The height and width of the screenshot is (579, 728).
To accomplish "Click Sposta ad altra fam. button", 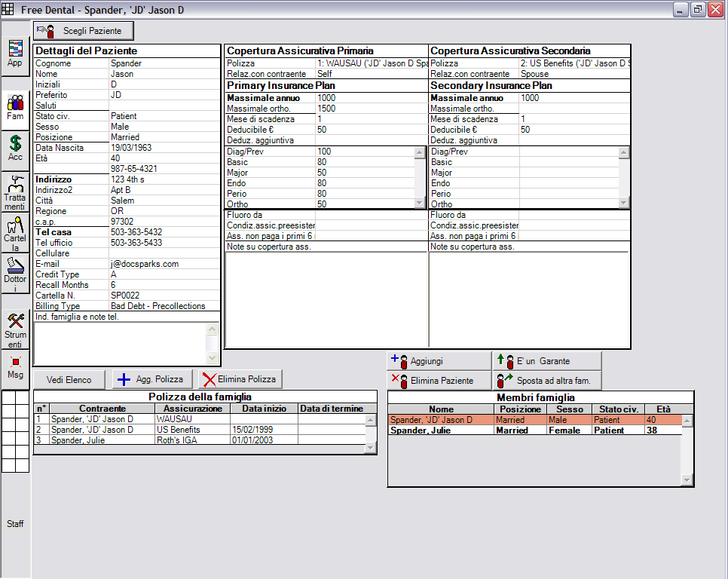I will tap(547, 381).
